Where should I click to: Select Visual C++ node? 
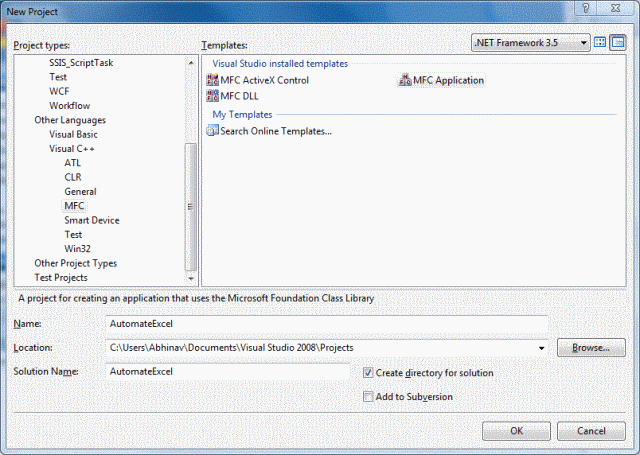coord(72,149)
